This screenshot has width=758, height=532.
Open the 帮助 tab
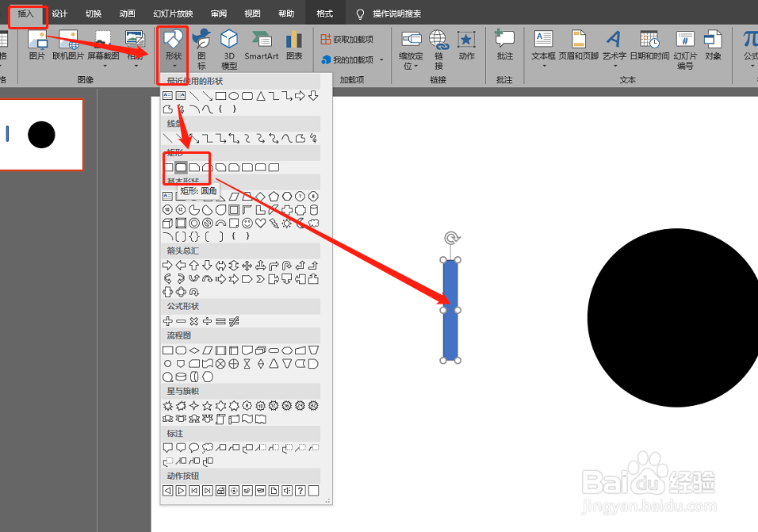[286, 13]
